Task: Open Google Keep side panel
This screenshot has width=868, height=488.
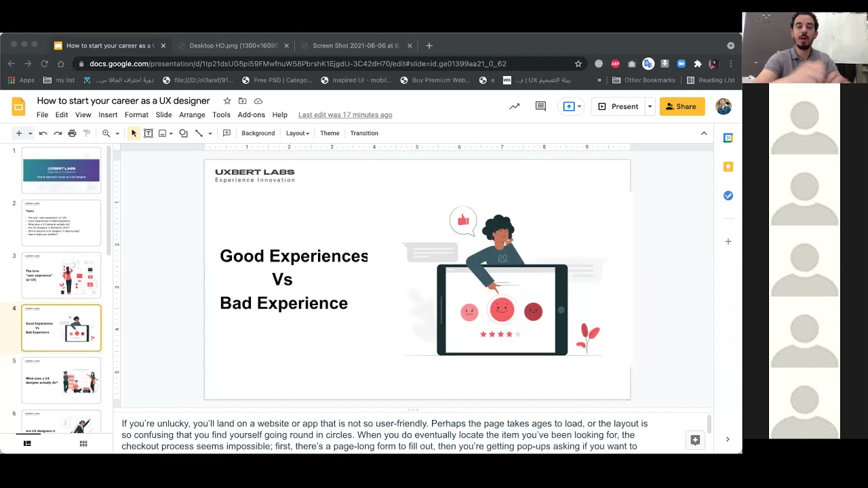Action: tap(728, 167)
